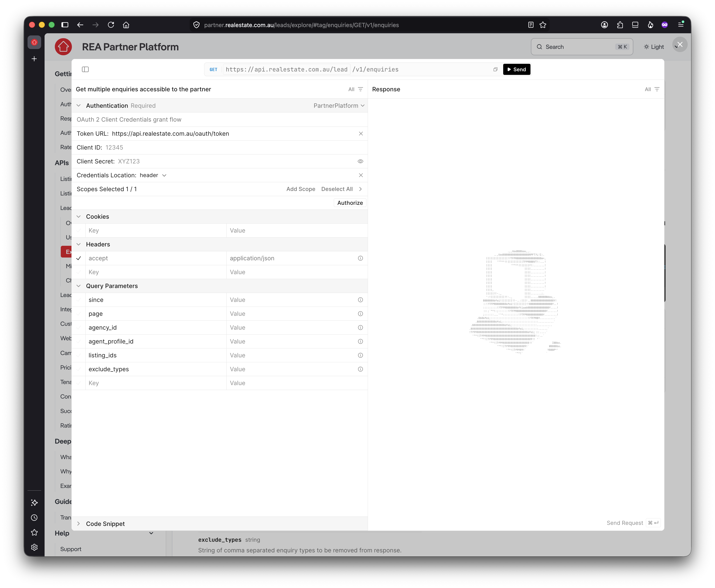Collapse the Cookies section
The height and width of the screenshot is (588, 715).
click(x=78, y=217)
